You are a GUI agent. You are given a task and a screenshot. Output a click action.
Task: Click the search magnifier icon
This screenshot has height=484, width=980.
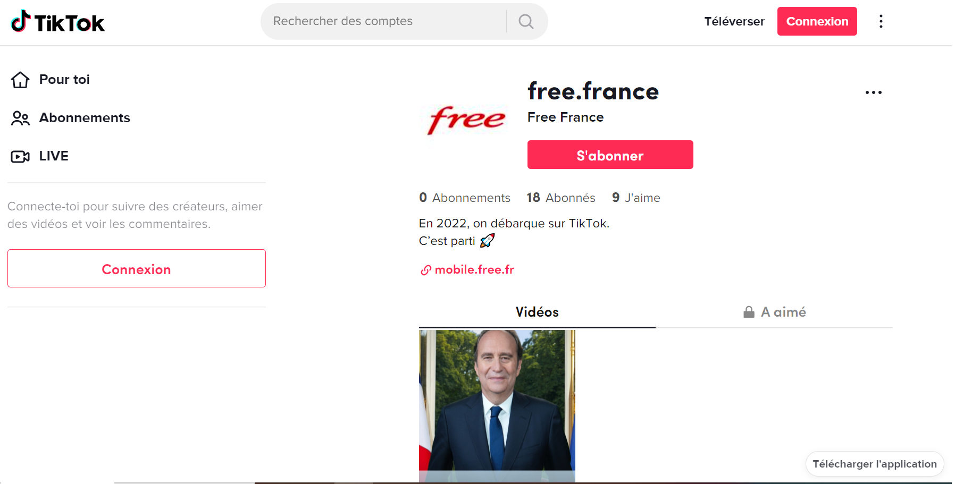[x=526, y=21]
